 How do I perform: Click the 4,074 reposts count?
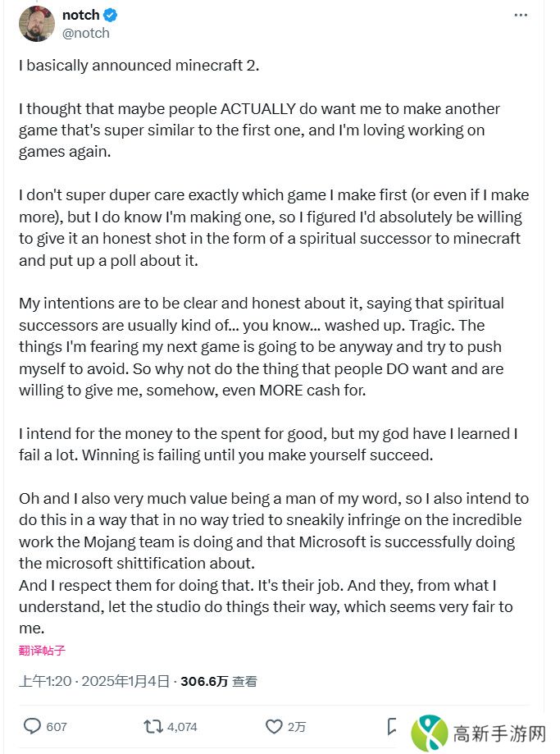point(181,727)
